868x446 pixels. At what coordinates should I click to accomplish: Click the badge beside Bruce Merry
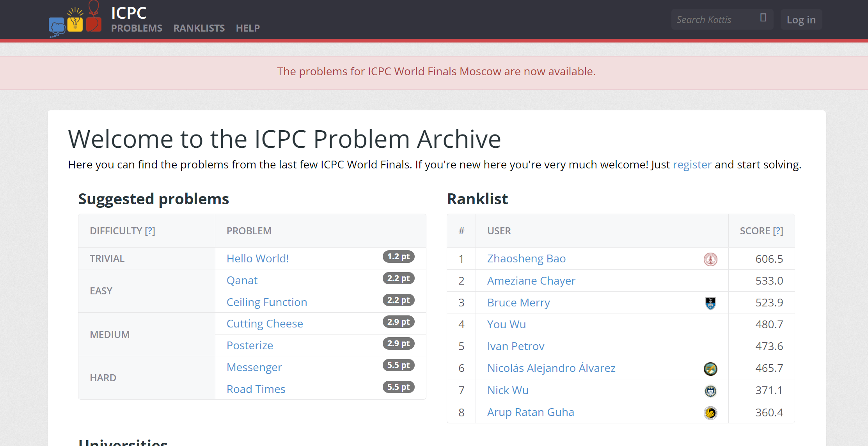tap(711, 303)
